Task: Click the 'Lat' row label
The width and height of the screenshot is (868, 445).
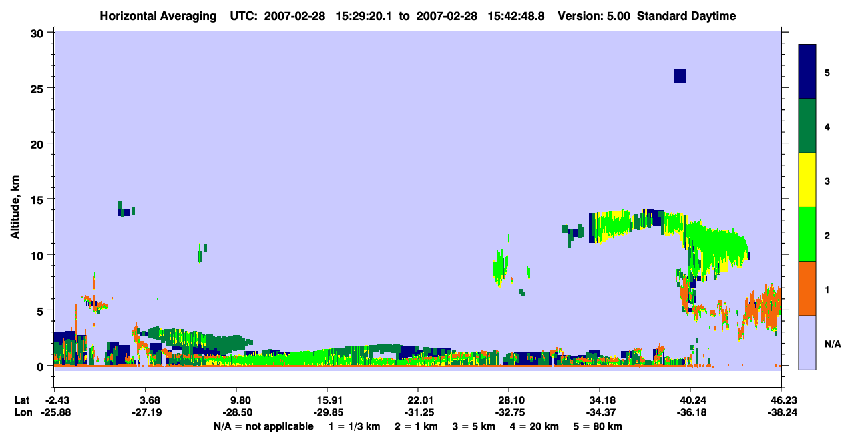Action: [x=22, y=400]
